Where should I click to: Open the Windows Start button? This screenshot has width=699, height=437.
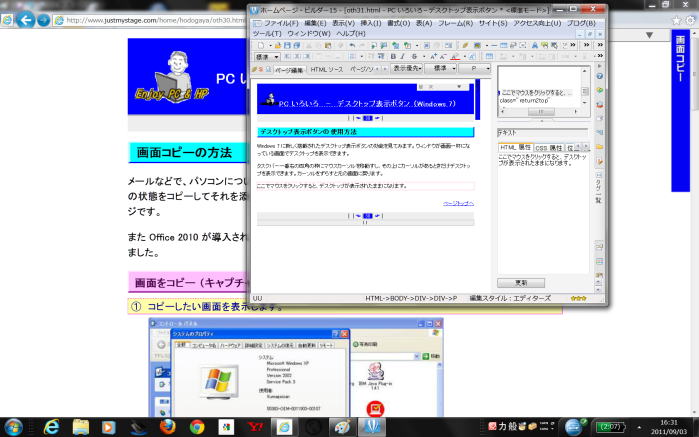click(x=13, y=427)
